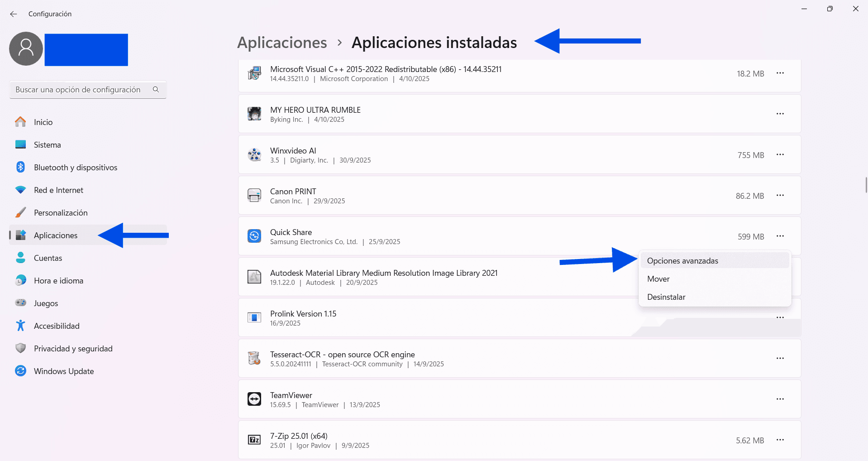The height and width of the screenshot is (461, 868).
Task: Select the Canon PRINT title text
Action: click(x=293, y=192)
